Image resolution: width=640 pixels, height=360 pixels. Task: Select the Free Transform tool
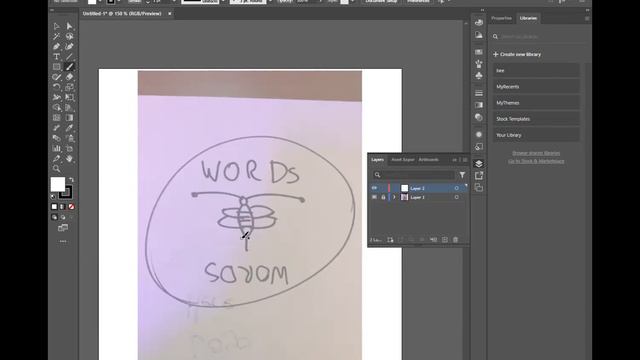pos(69,98)
